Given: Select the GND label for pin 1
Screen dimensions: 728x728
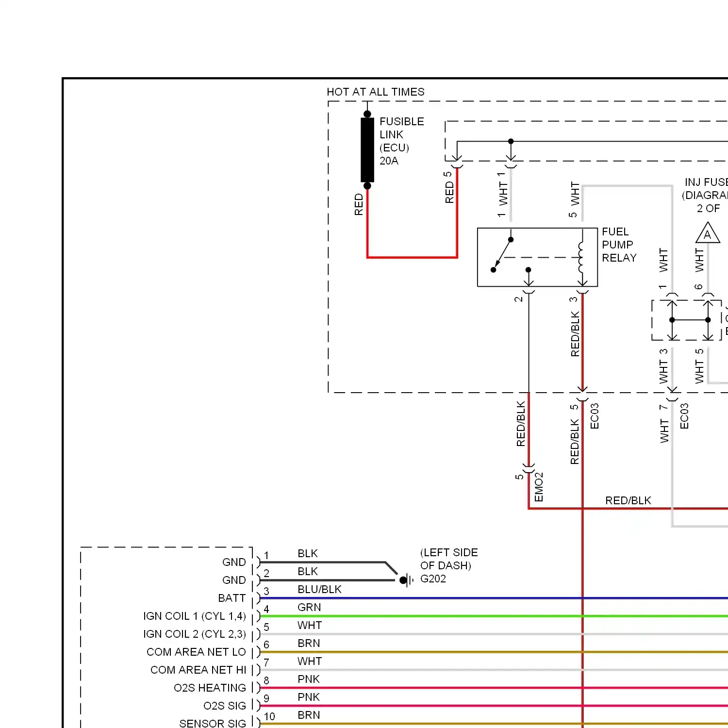Looking at the screenshot, I should pyautogui.click(x=234, y=562).
